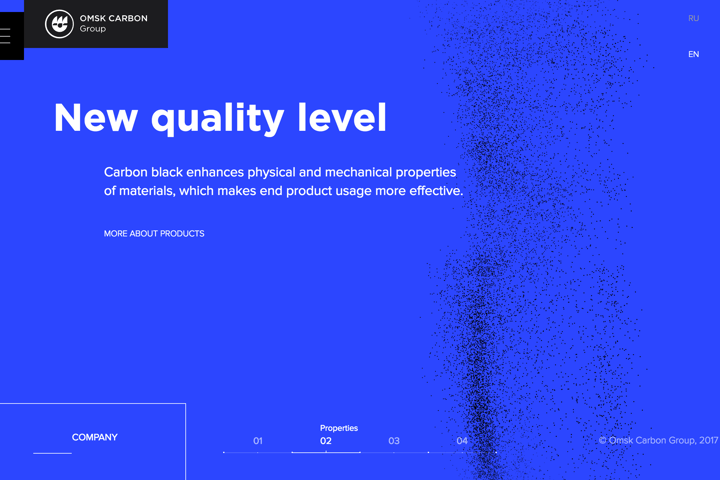Select slide 02 Properties
The image size is (720, 480).
click(326, 441)
